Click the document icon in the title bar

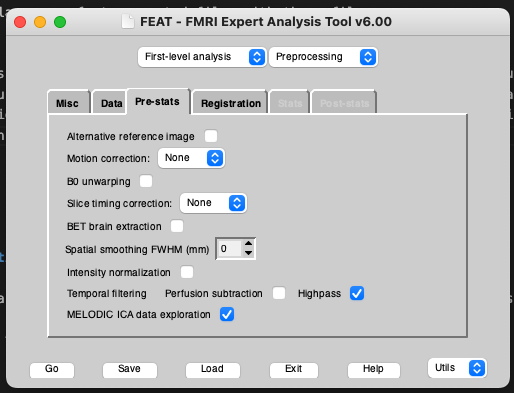(x=128, y=22)
